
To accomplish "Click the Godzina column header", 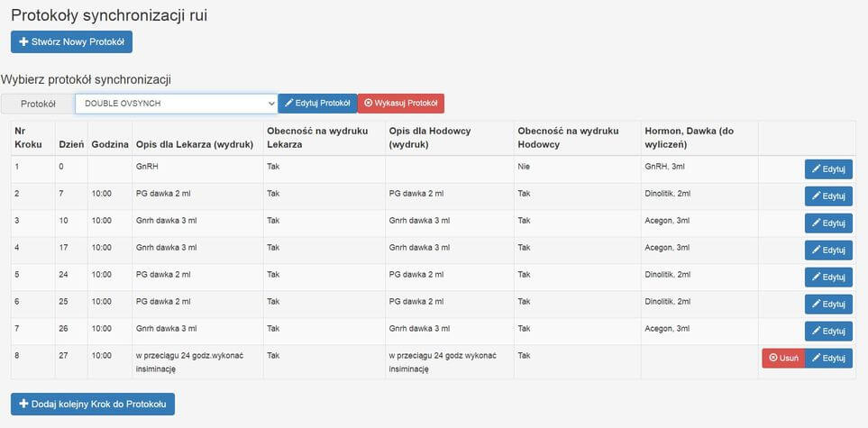I will [x=110, y=144].
